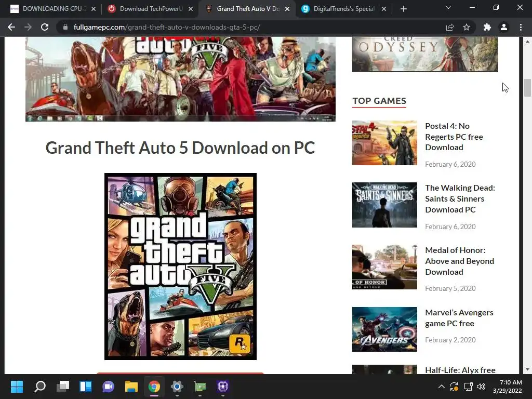
Task: Open the Chrome profile icon
Action: (504, 27)
